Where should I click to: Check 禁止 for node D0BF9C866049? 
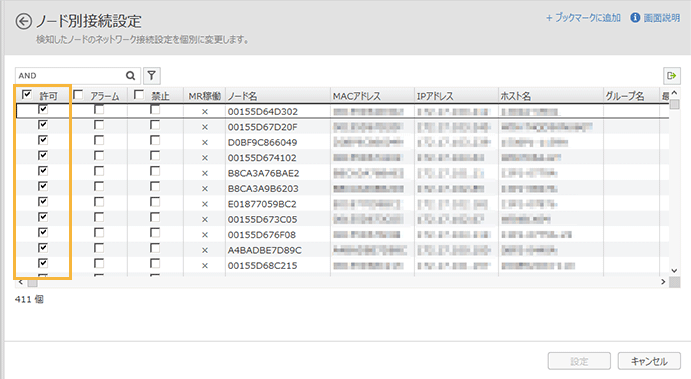coord(155,140)
